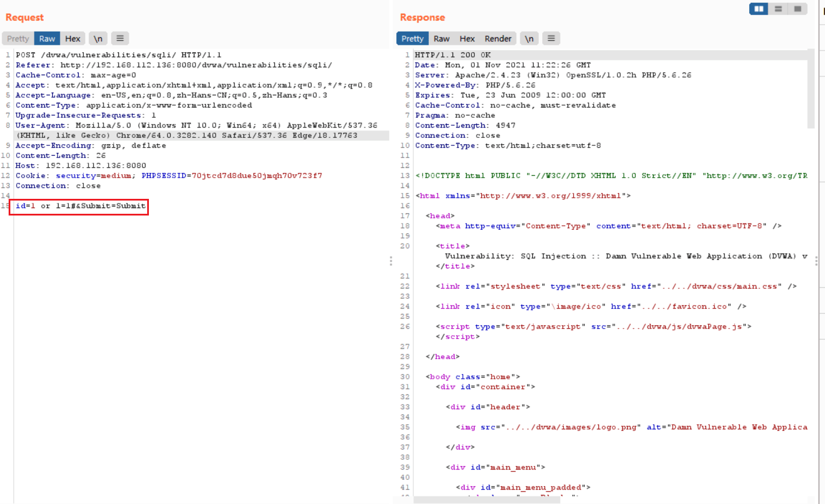
Task: Click the favicon.ico link line
Action: (x=591, y=307)
